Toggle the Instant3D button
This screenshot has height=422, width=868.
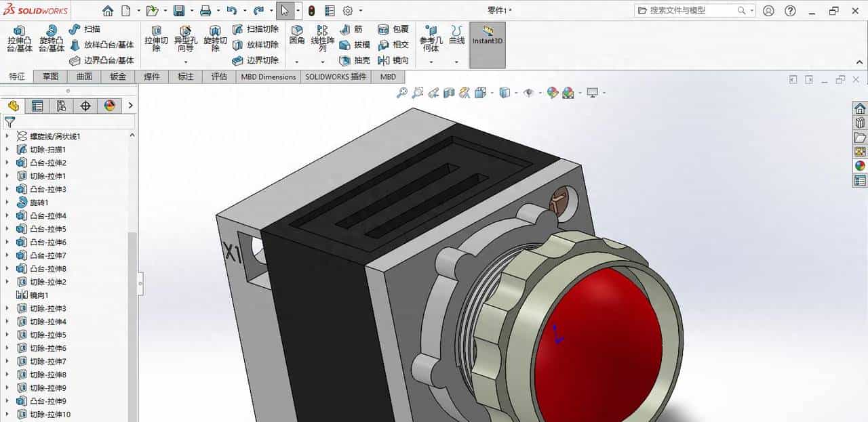487,36
